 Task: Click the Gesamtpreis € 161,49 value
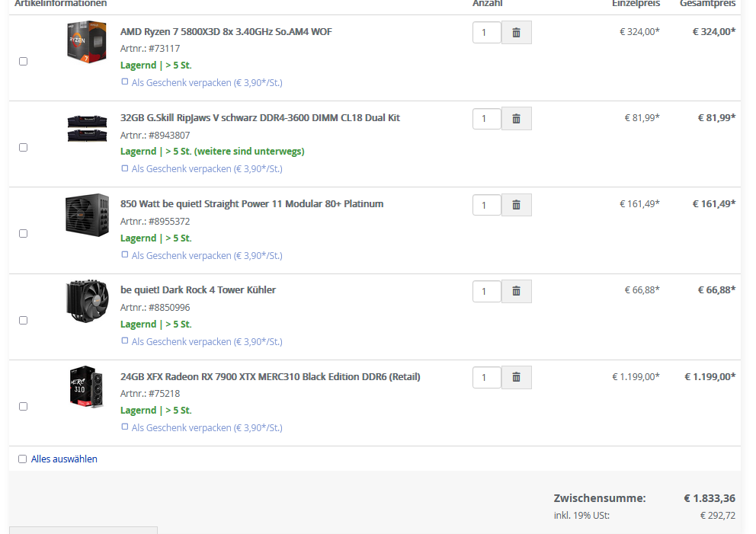click(714, 204)
